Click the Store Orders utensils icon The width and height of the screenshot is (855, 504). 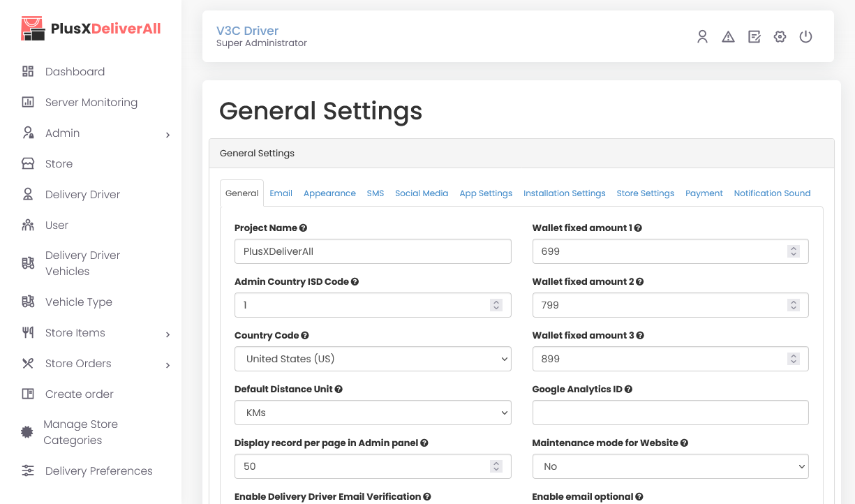(x=28, y=363)
